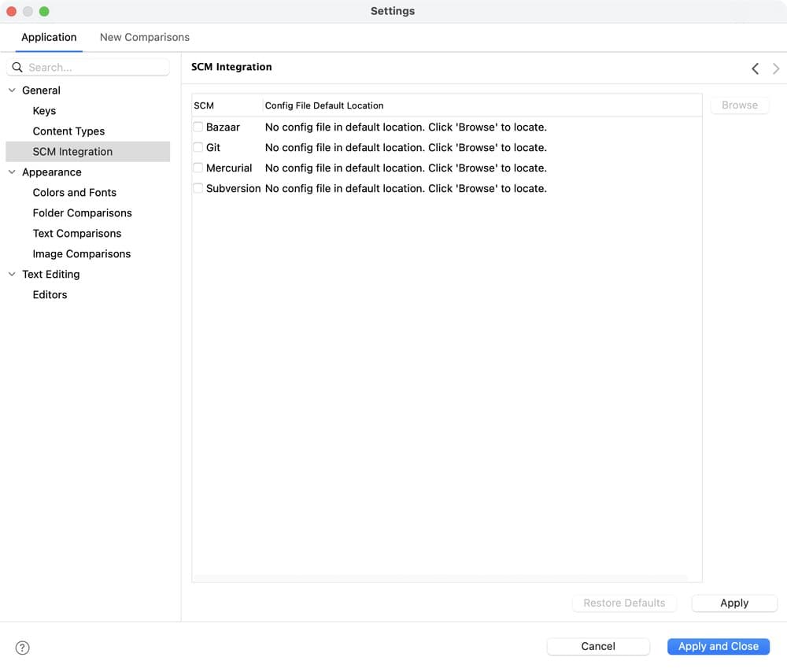Select the Subversion row config message
Viewport: 787px width, 672px height.
click(x=405, y=188)
